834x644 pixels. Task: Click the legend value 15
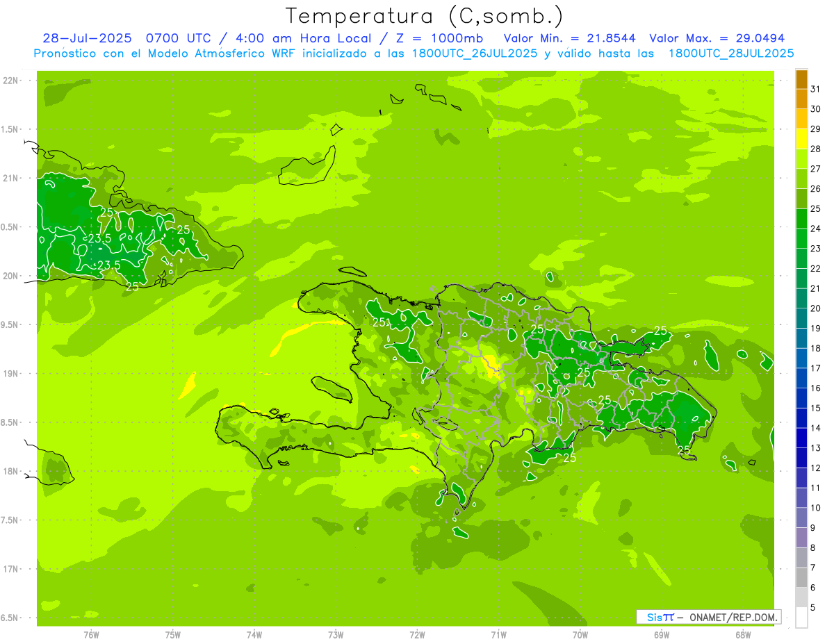pyautogui.click(x=816, y=408)
